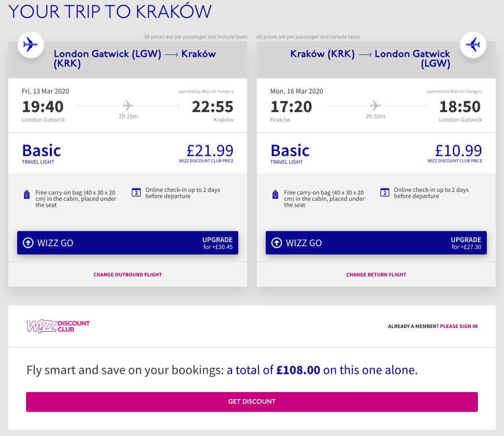The image size is (504, 436).
Task: Click the up-arrow icon on outbound WIZZ GO
Action: [x=29, y=243]
